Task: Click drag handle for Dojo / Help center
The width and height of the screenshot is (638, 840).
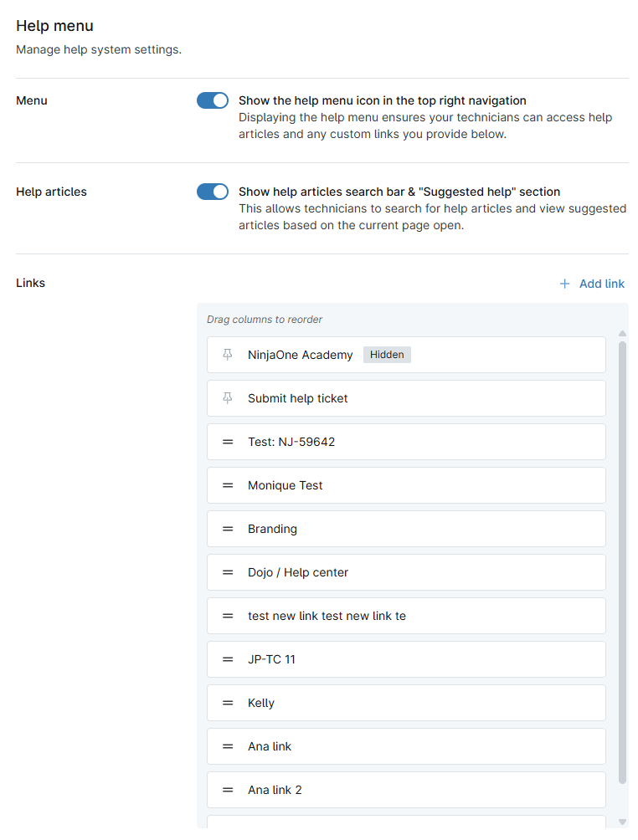Action: [x=227, y=572]
